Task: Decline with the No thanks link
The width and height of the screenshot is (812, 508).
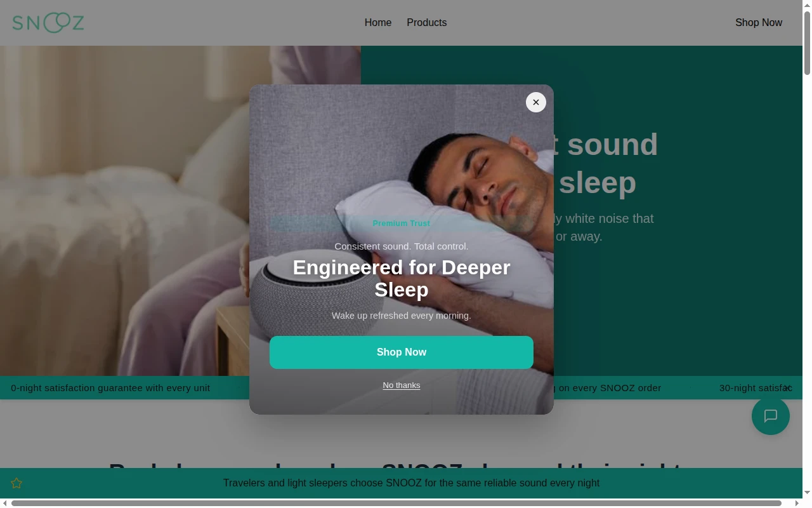Action: 402,385
